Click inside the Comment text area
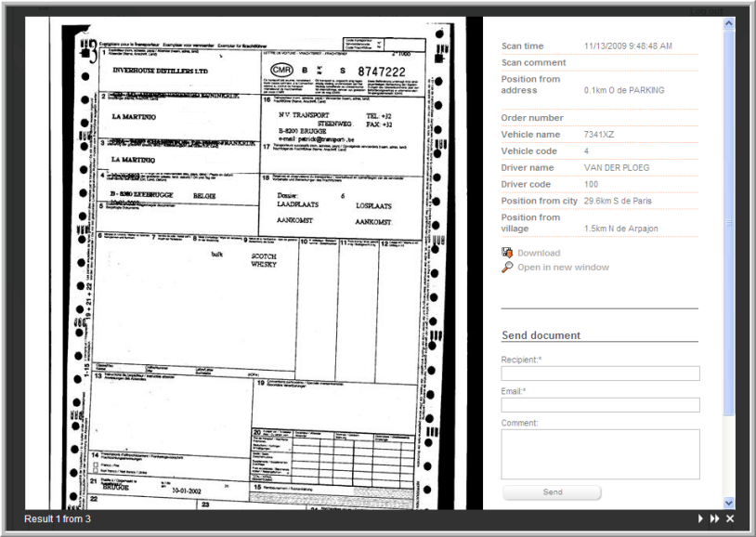Screen dimensions: 756x537 tap(600, 453)
